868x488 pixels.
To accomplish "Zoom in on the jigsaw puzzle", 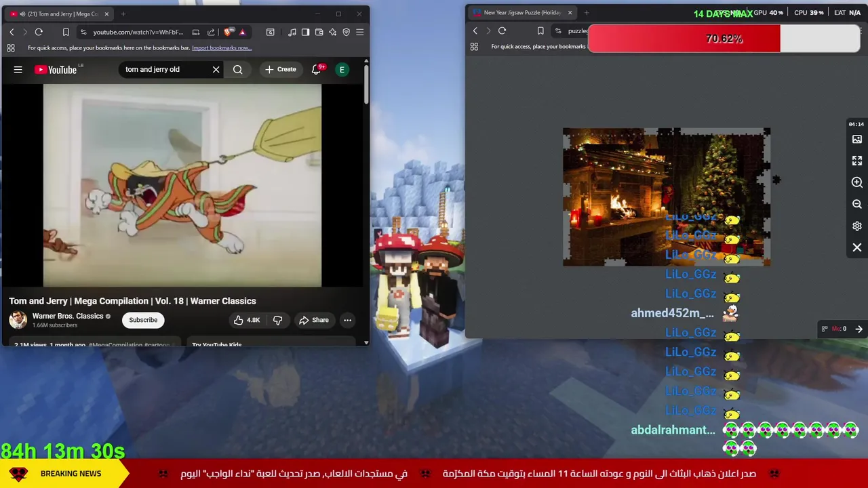I will pos(857,182).
